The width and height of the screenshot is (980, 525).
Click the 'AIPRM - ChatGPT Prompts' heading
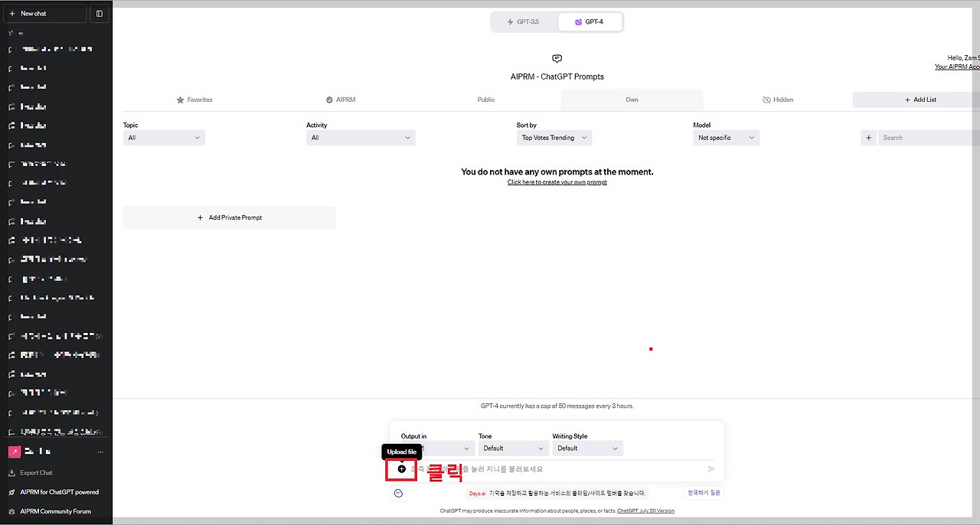(557, 77)
